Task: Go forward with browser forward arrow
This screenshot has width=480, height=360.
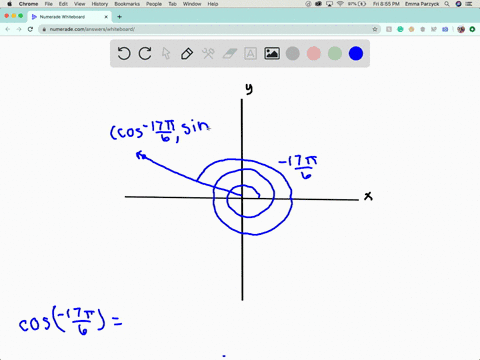Action: (19, 29)
